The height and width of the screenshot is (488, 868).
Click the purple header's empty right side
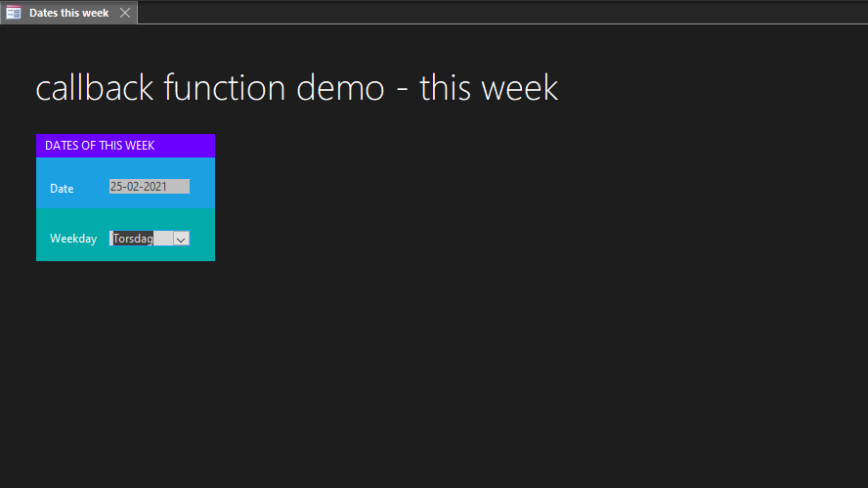(x=191, y=146)
